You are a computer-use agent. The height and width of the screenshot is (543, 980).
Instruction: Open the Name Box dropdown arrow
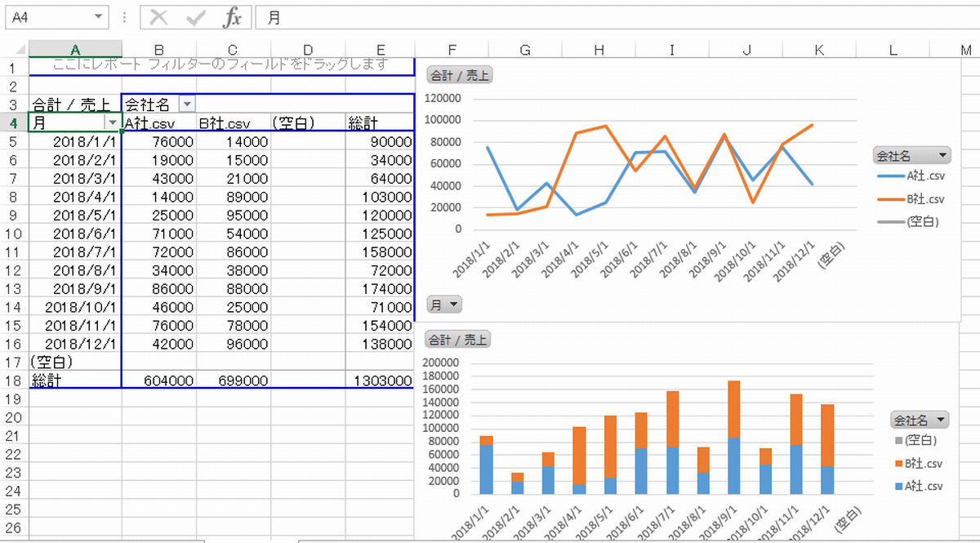point(99,17)
